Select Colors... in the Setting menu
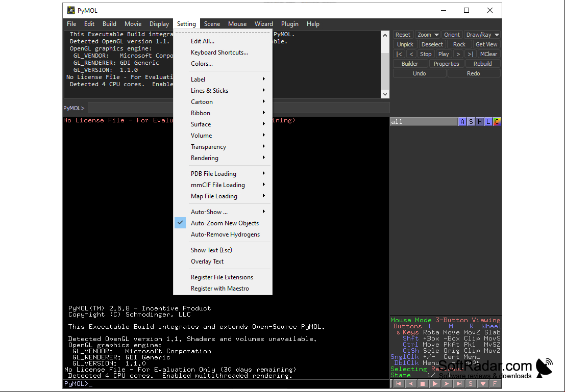565x392 pixels. (x=223, y=63)
